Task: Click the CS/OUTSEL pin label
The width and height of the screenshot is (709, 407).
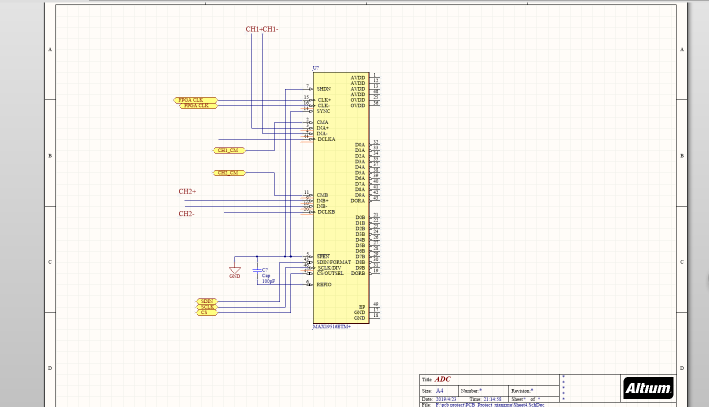Action: coord(330,273)
